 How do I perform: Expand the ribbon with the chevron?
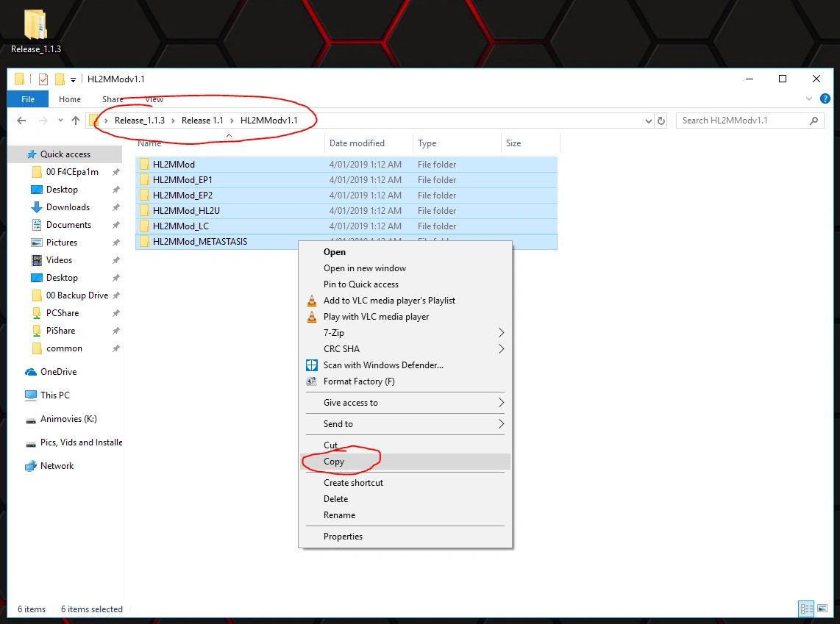(809, 98)
